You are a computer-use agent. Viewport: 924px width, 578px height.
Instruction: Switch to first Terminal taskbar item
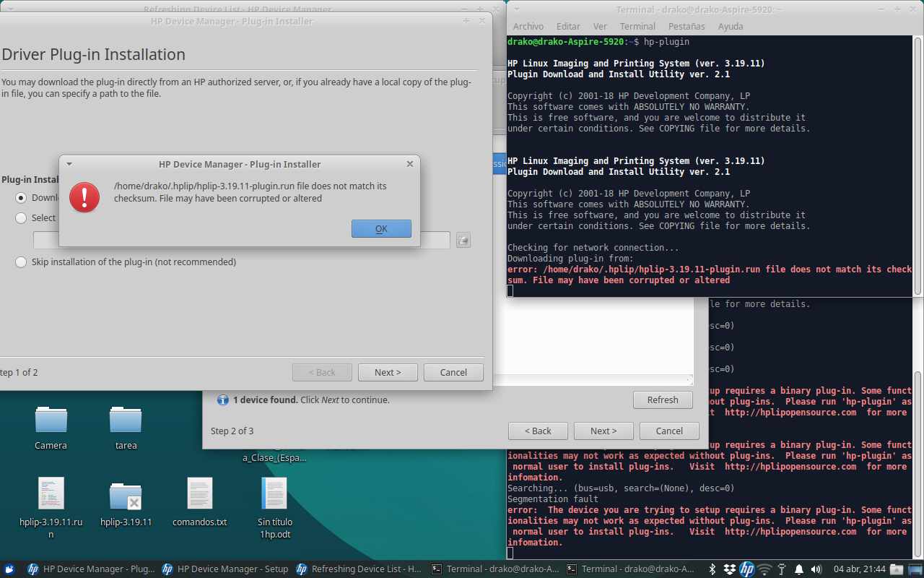[494, 569]
